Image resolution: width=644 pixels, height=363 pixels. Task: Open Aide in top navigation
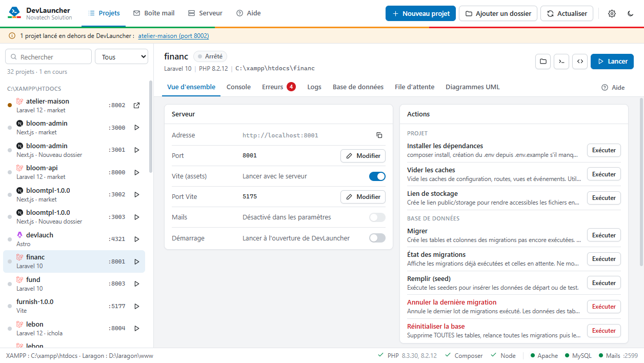click(249, 13)
